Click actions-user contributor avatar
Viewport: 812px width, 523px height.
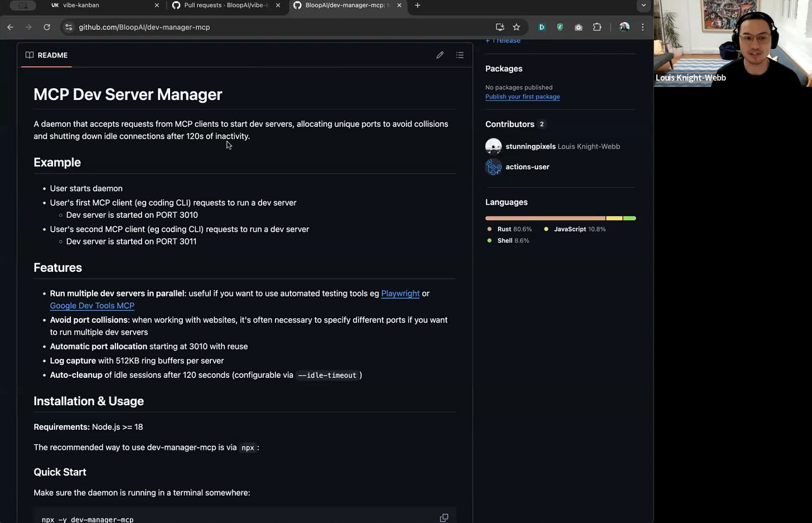494,166
